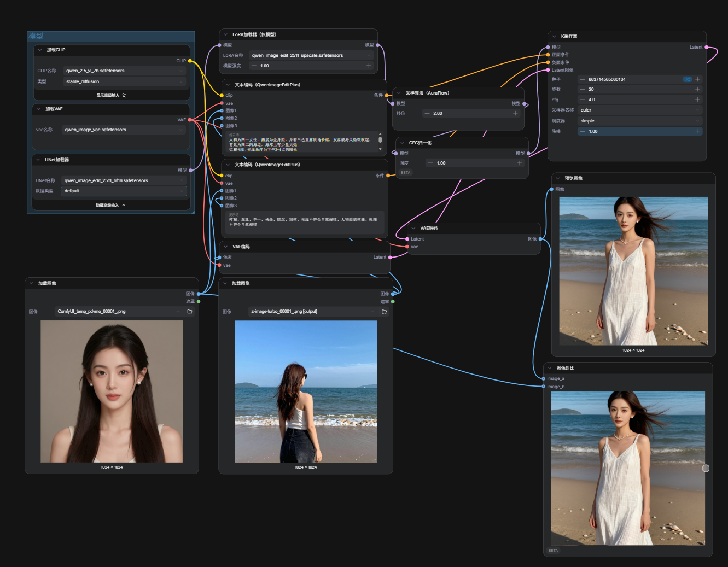The width and height of the screenshot is (728, 567).
Task: Open UNet名称 dropdown qwen_image_edit_2511_bf16
Action: tap(124, 180)
